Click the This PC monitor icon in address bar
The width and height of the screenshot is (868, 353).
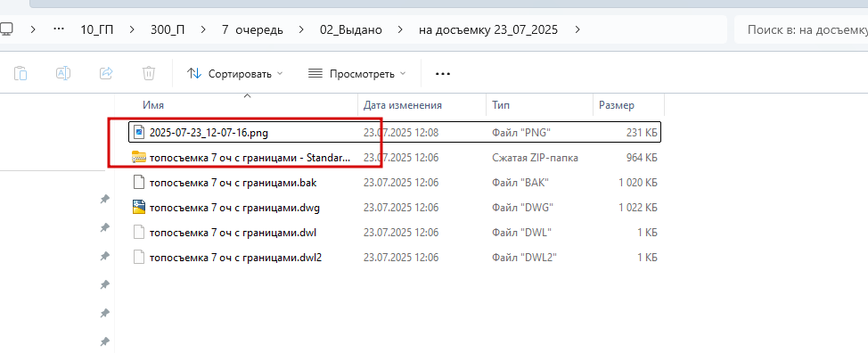coord(6,30)
